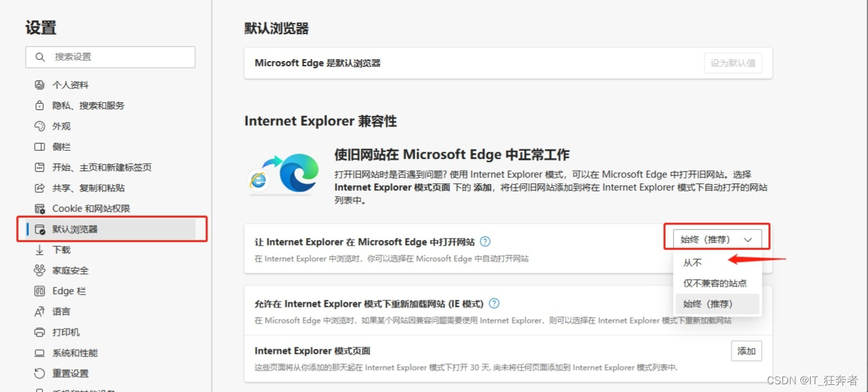Image resolution: width=868 pixels, height=392 pixels.
Task: Click the lock icon for 隐私、搜索和服务
Action: (x=40, y=106)
